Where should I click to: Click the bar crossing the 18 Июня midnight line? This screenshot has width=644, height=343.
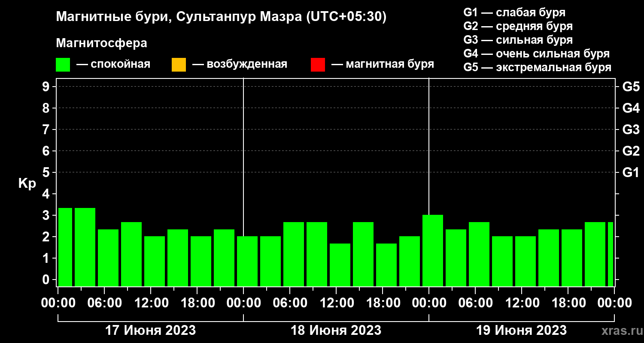click(x=247, y=261)
